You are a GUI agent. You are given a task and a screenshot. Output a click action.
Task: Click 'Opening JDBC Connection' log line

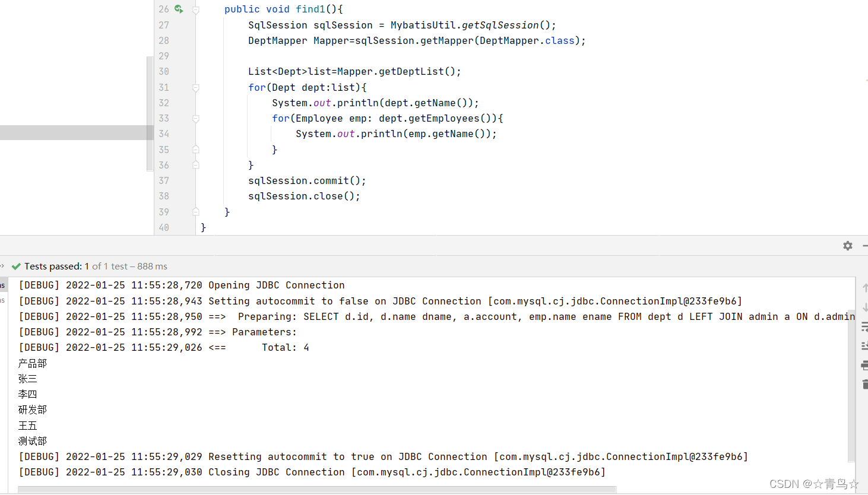point(182,285)
